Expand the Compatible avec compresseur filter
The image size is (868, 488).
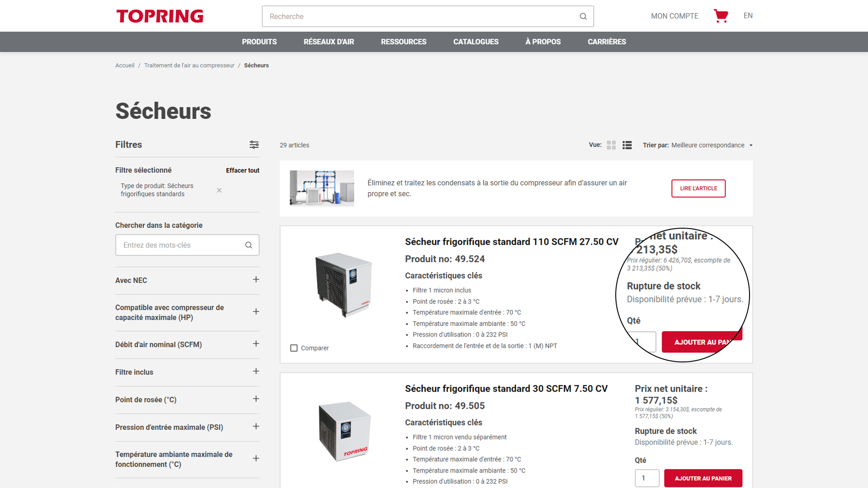tap(256, 312)
